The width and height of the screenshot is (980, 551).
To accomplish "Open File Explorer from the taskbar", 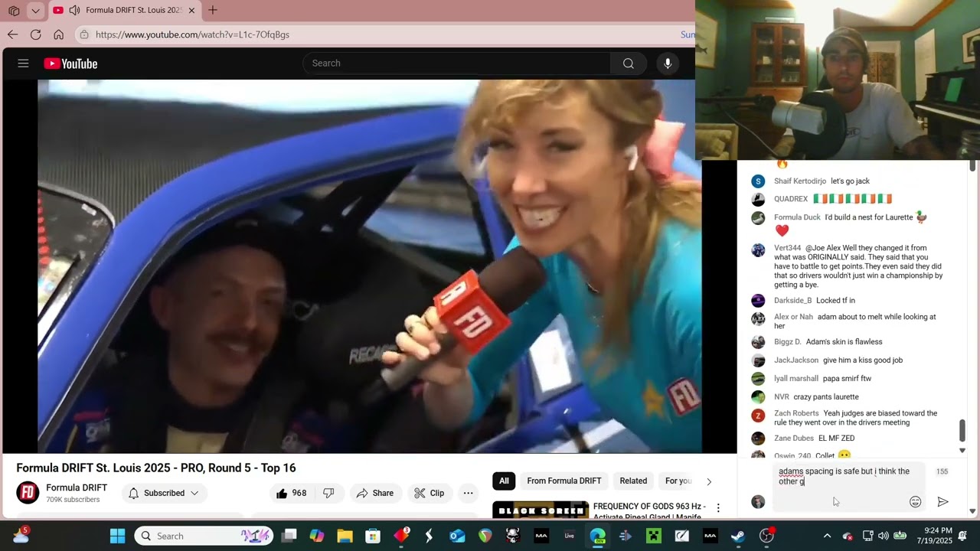I will (345, 536).
